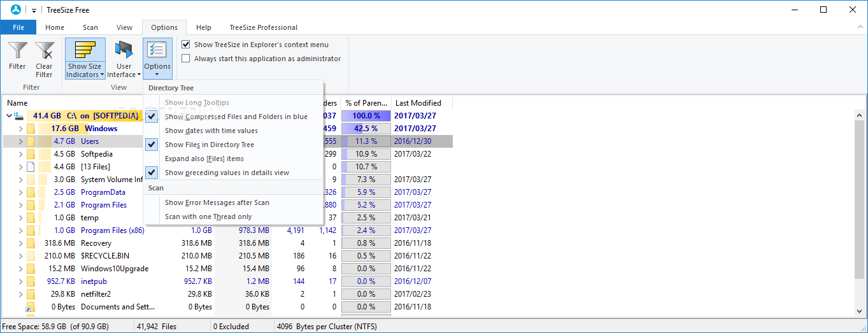
Task: Click the TreeSize app logo in title bar
Action: click(x=17, y=10)
